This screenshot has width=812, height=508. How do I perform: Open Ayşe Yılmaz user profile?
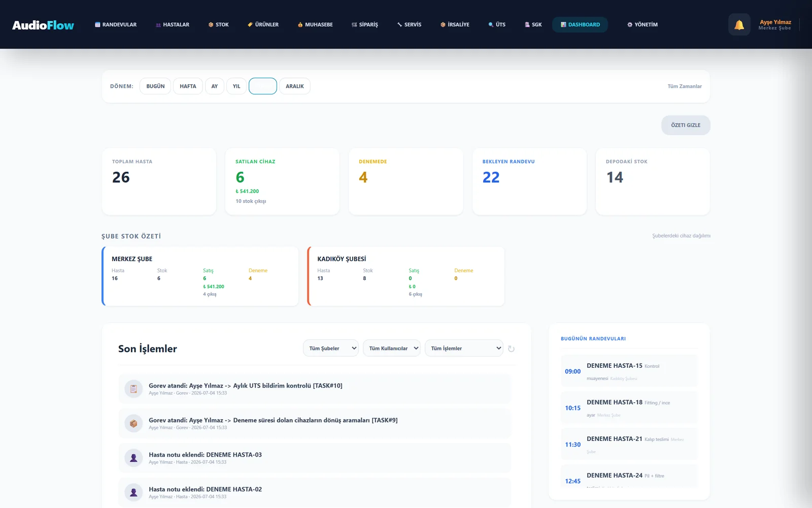[775, 24]
